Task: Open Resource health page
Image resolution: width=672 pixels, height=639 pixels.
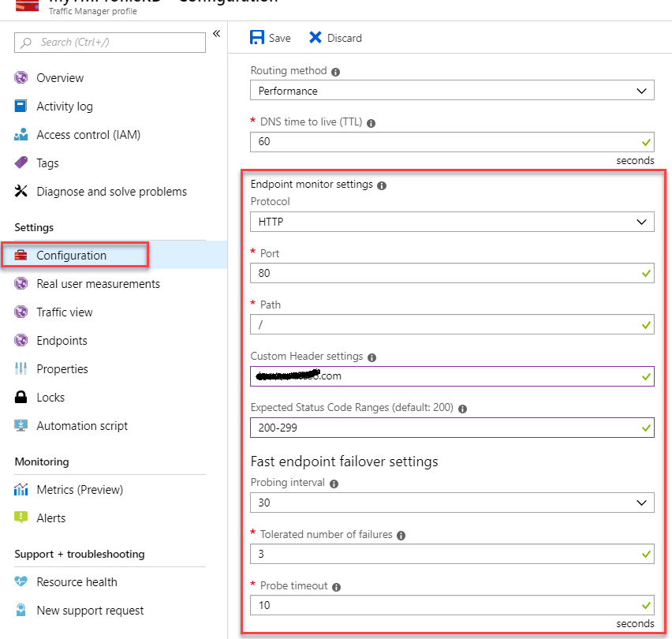Action: click(x=77, y=582)
